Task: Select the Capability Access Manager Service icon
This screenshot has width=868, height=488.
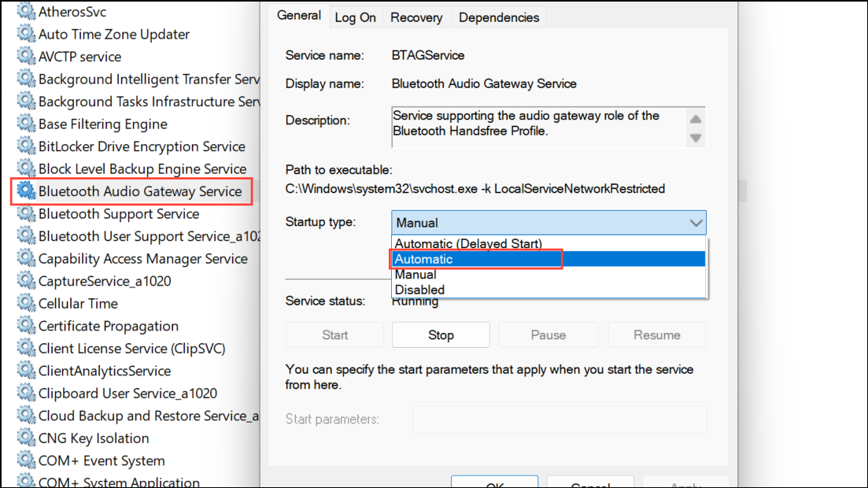Action: pos(25,258)
